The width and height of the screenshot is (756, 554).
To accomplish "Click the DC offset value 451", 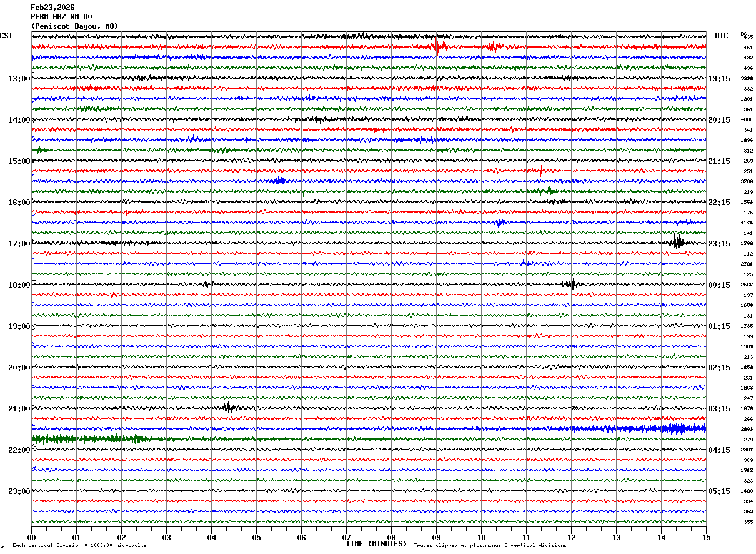I will [748, 48].
